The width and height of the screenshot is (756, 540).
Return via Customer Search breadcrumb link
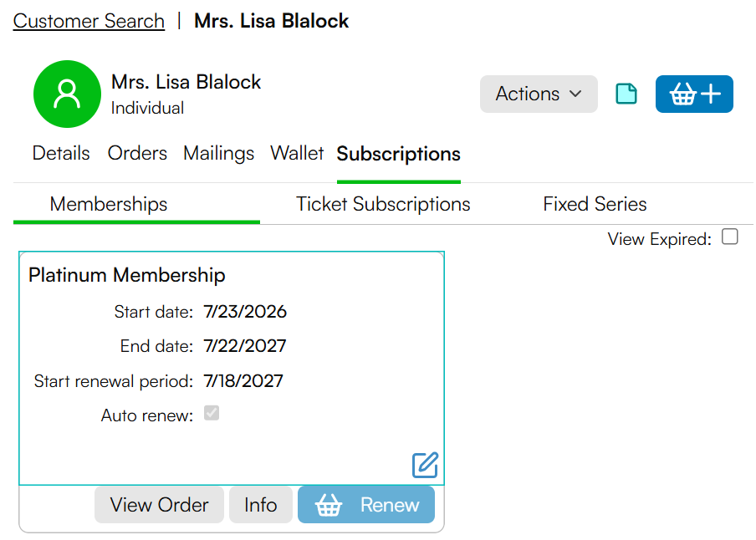point(89,21)
